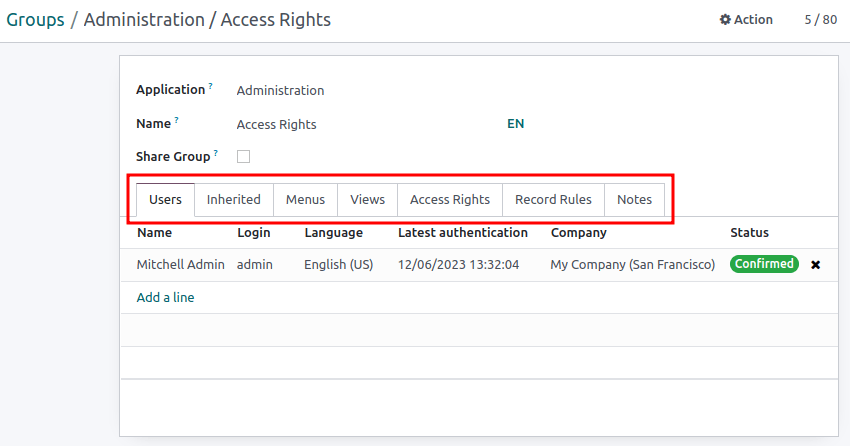Show help tooltip for Application label
Viewport: 850px width, 446px height.
[211, 87]
